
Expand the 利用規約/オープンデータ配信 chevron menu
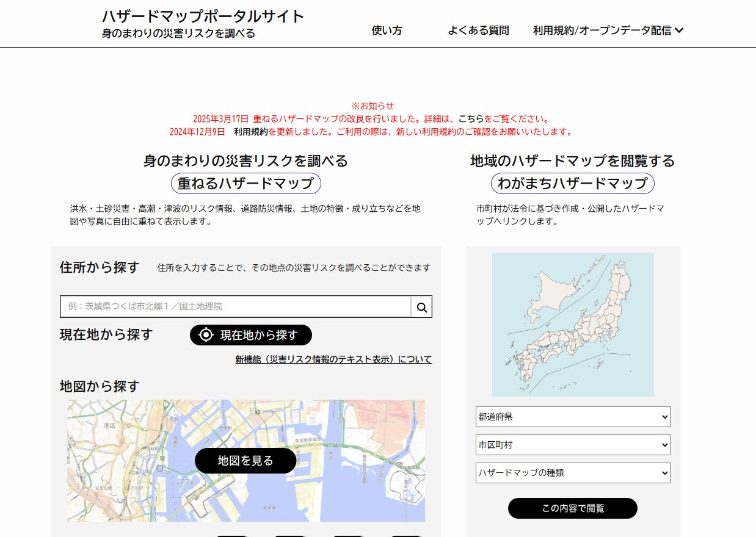(x=678, y=31)
